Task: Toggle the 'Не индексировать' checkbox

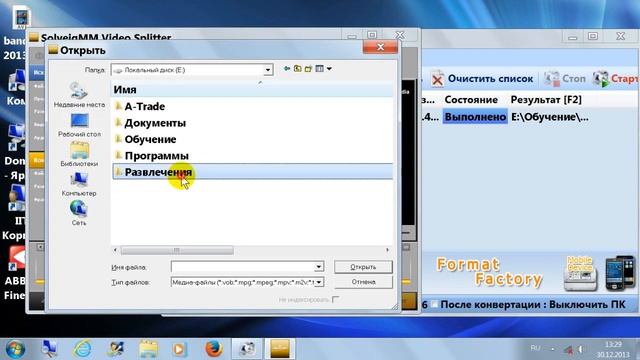Action: pyautogui.click(x=336, y=300)
